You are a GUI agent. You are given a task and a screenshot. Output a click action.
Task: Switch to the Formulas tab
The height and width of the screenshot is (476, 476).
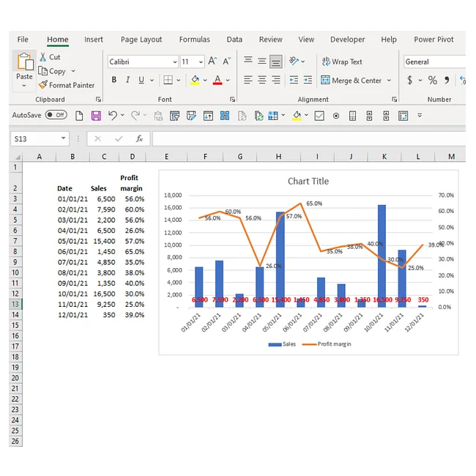coord(194,40)
